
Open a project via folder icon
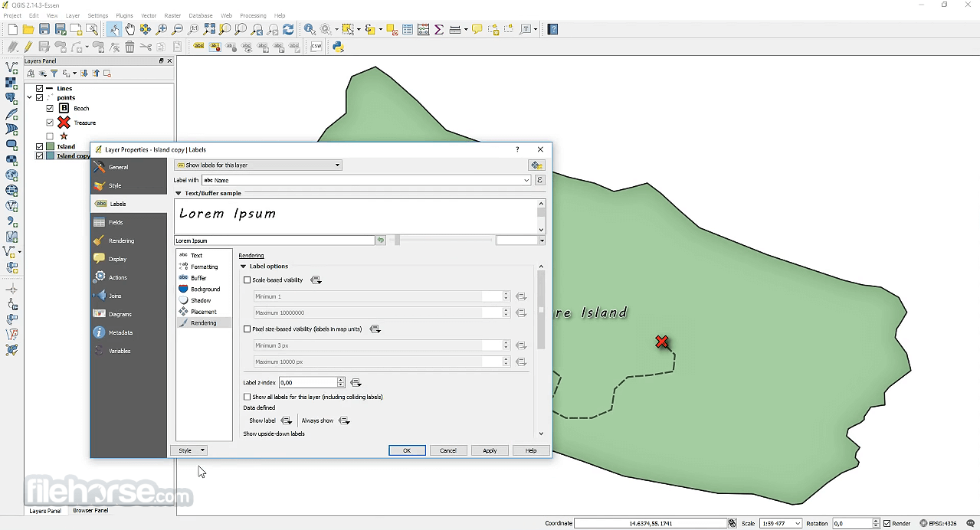tap(28, 29)
